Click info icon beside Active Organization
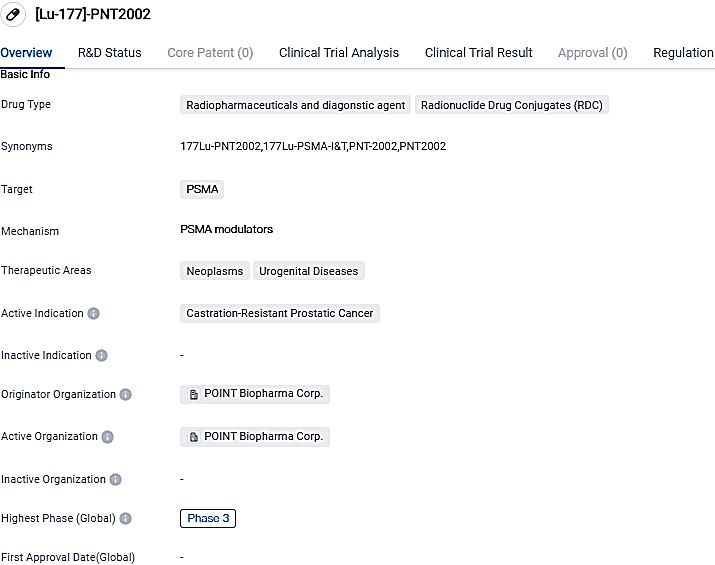 [108, 437]
